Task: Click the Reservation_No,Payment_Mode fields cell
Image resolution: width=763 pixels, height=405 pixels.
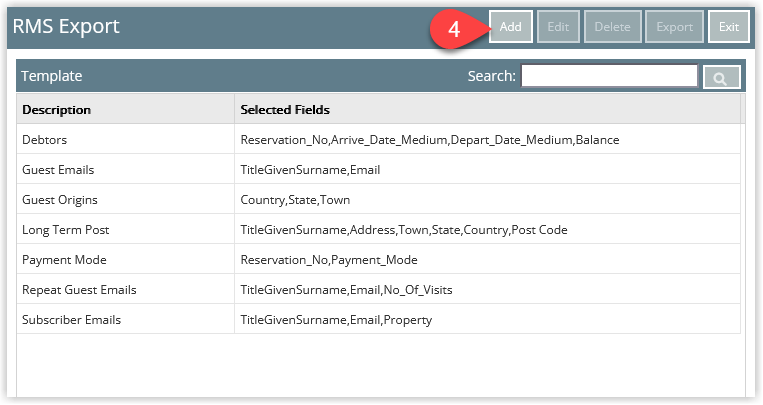Action: tap(488, 259)
